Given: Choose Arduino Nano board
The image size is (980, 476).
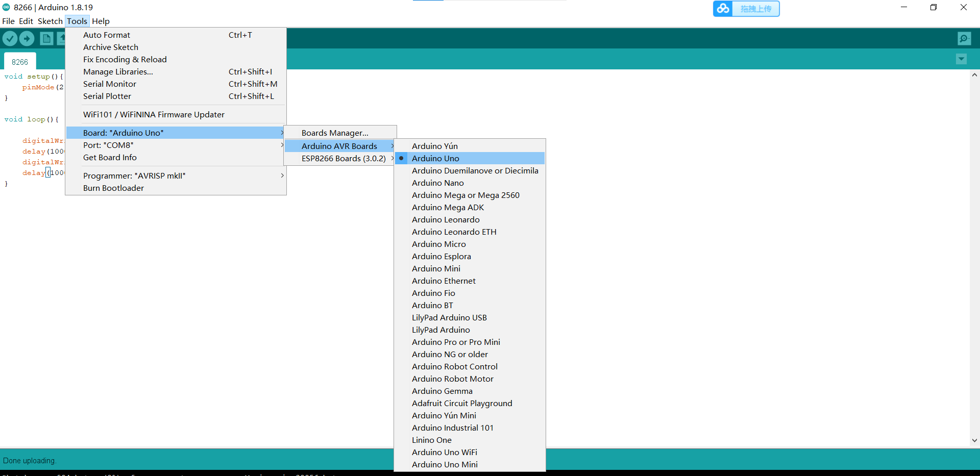Looking at the screenshot, I should point(470,183).
